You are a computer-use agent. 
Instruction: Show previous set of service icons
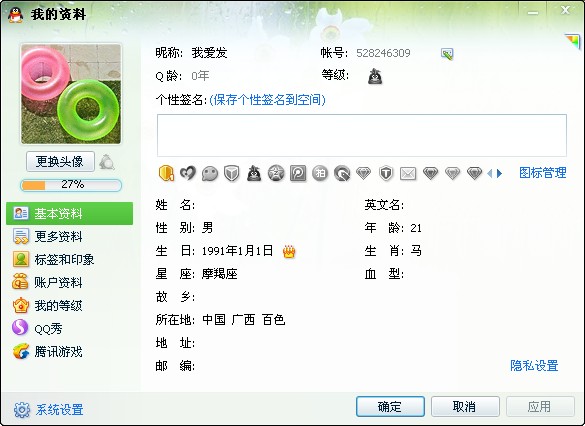click(490, 173)
